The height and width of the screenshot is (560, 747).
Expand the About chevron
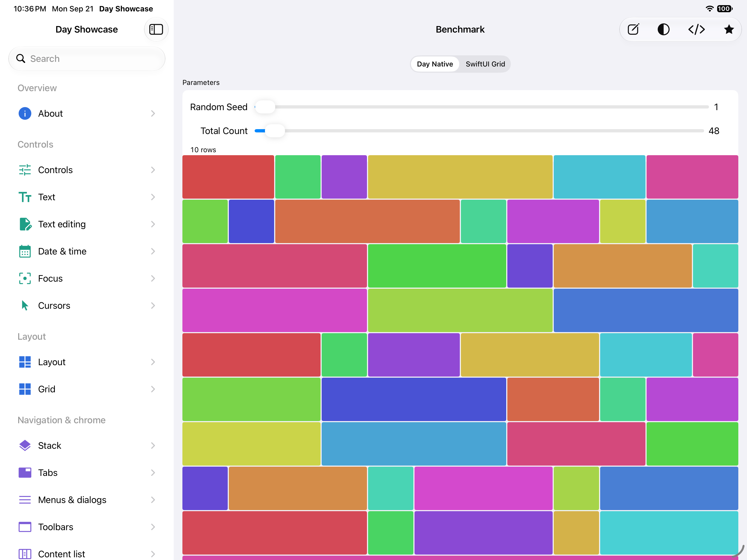[153, 113]
